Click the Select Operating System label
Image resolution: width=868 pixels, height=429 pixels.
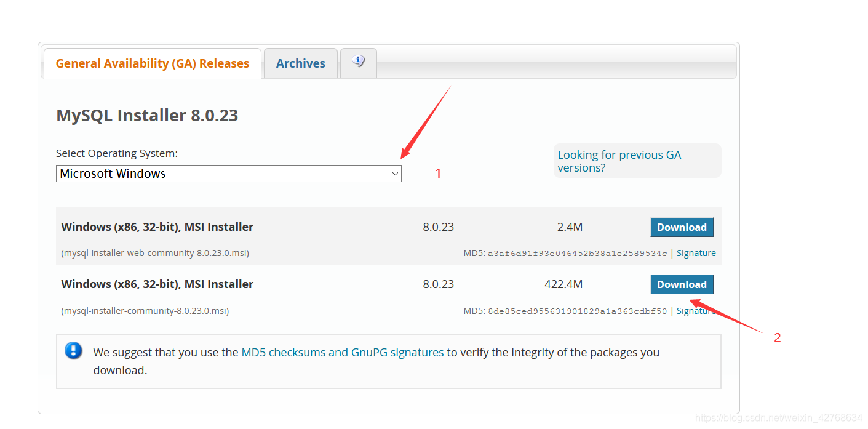coord(117,153)
